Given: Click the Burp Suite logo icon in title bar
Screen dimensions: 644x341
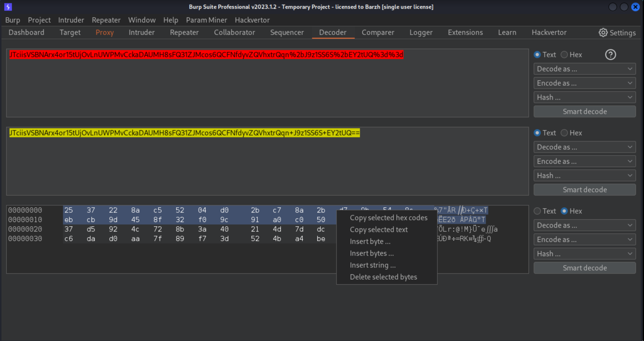Looking at the screenshot, I should click(x=8, y=7).
